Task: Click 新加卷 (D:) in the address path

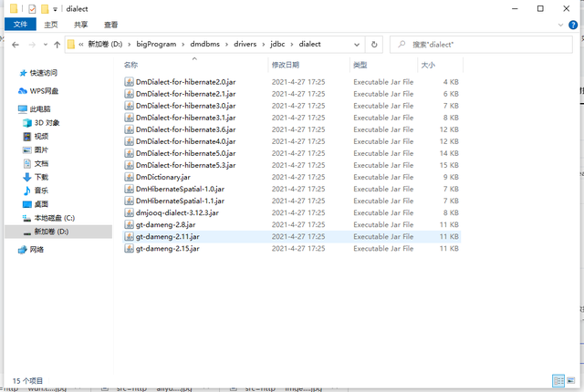Action: click(x=105, y=45)
